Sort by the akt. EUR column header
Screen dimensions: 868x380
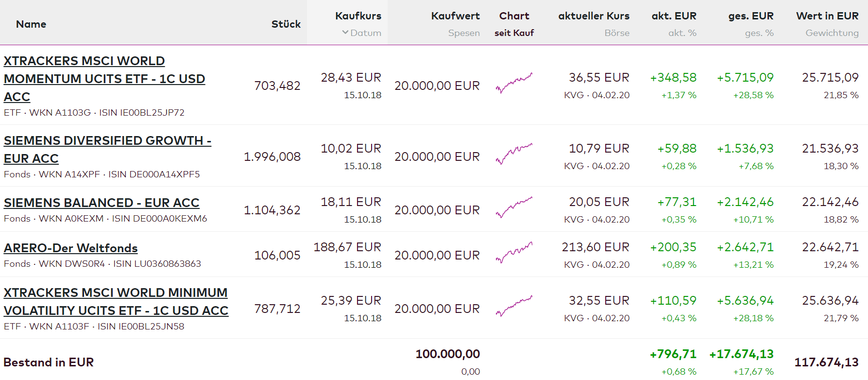point(674,16)
